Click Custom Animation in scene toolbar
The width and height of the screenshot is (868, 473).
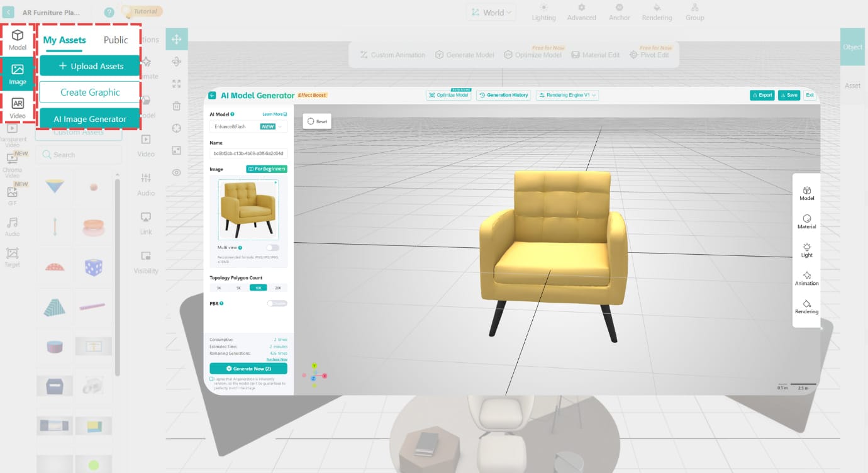point(392,55)
